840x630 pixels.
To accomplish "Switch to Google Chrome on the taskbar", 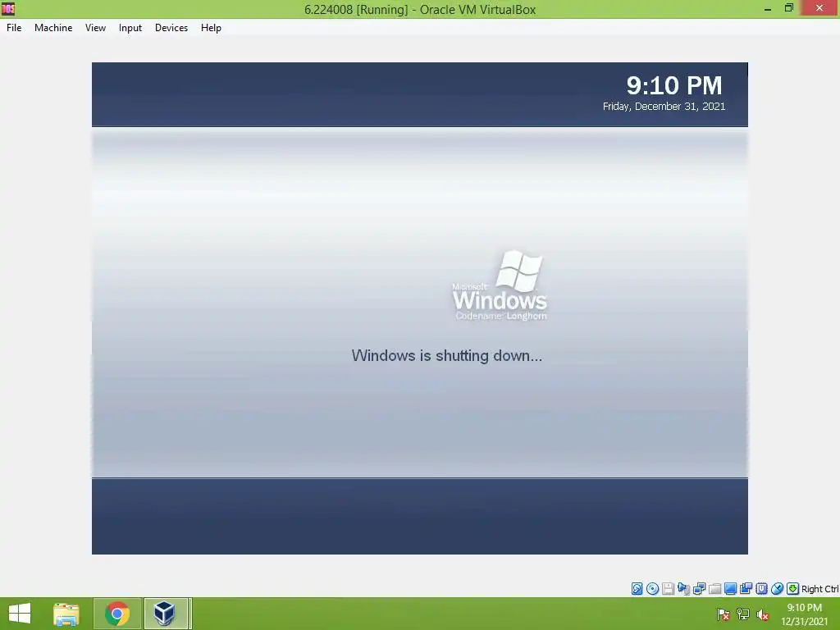I will pos(117,614).
